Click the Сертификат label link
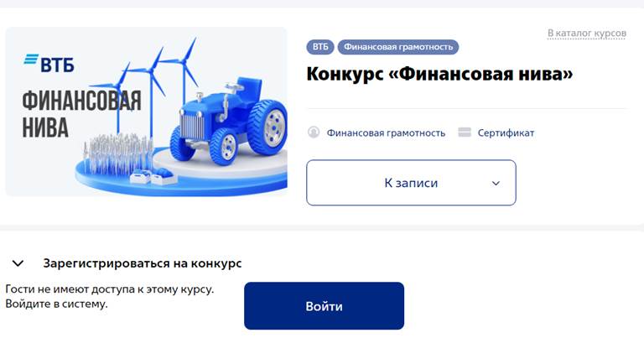644x338 pixels. [x=506, y=133]
